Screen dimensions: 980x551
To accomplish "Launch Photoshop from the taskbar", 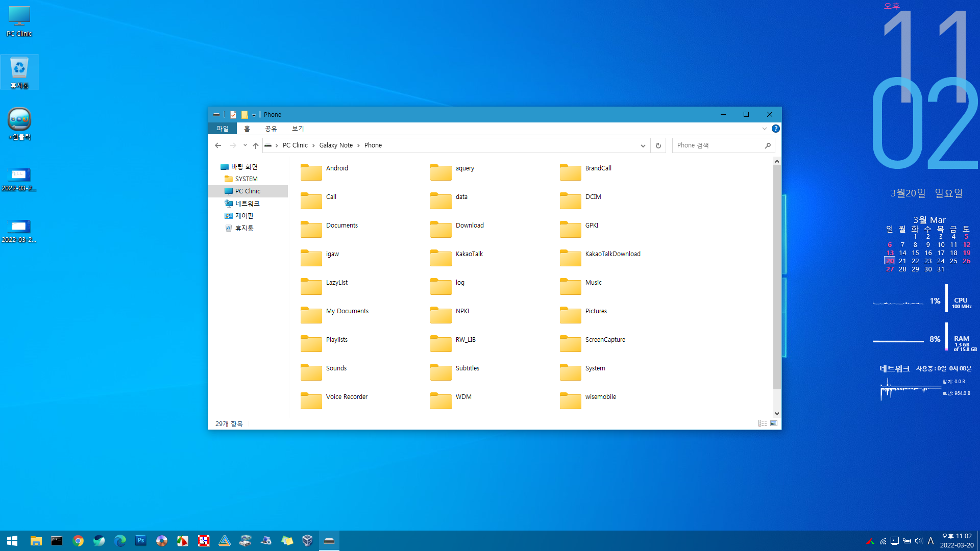I will 140,541.
